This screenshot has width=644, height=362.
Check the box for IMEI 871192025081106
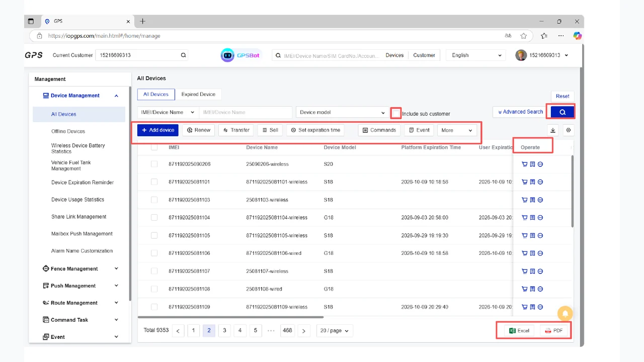click(154, 253)
